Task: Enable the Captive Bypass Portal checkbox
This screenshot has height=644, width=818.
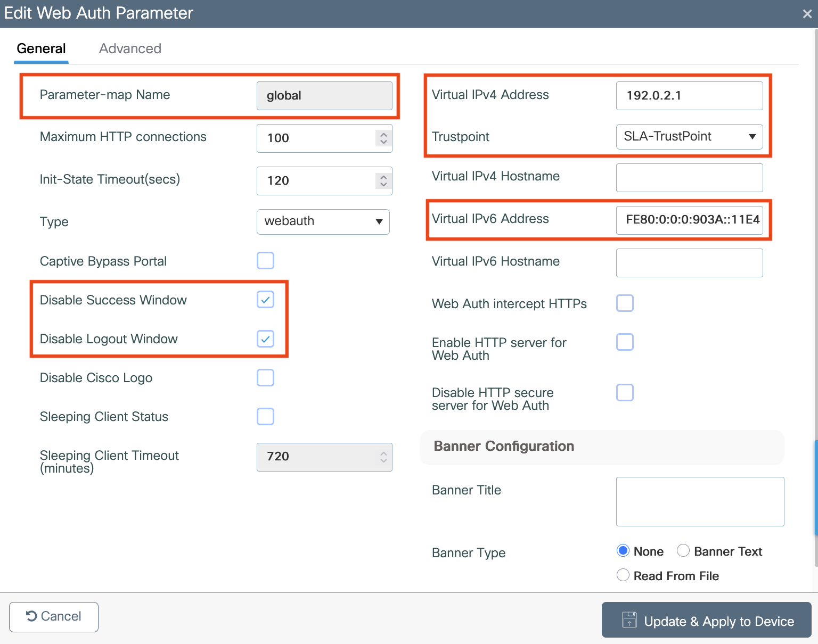Action: tap(265, 261)
